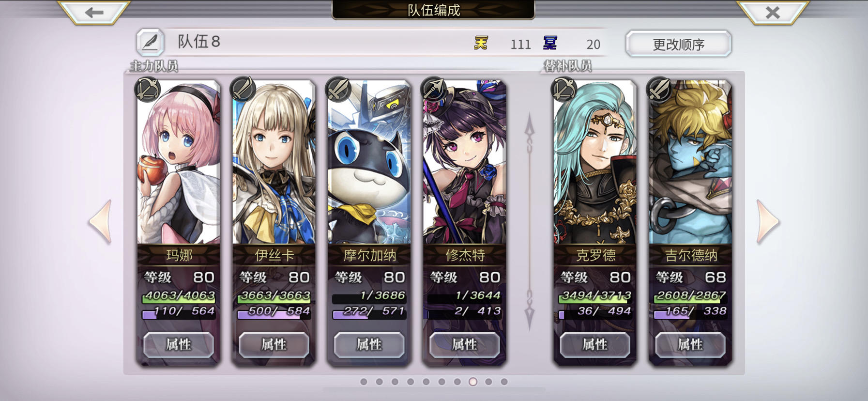The height and width of the screenshot is (401, 868).
Task: Go to the next team with the right arrow
Action: [768, 221]
